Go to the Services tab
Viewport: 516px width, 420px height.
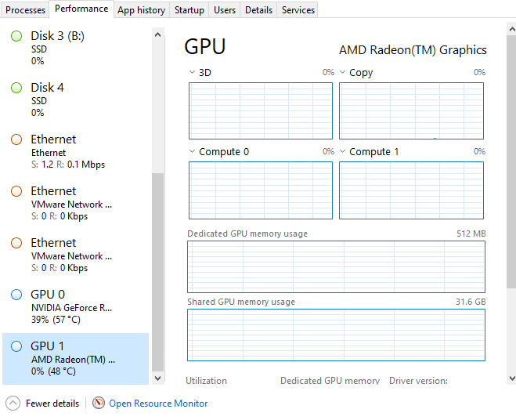pos(298,10)
